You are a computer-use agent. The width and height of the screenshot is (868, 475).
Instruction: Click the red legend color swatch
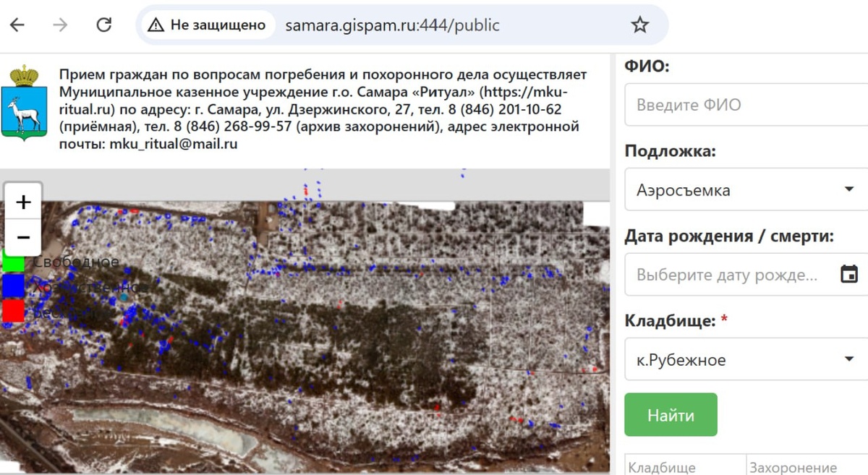click(14, 312)
